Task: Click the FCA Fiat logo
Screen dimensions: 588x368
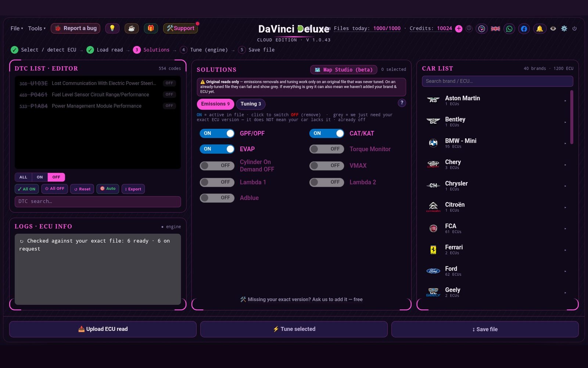Action: 433,228
